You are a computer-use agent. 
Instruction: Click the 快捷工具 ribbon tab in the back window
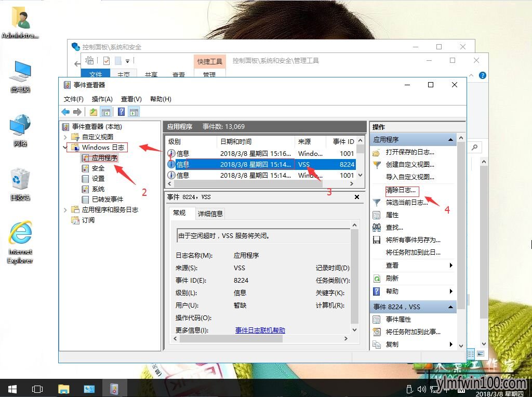coord(210,61)
